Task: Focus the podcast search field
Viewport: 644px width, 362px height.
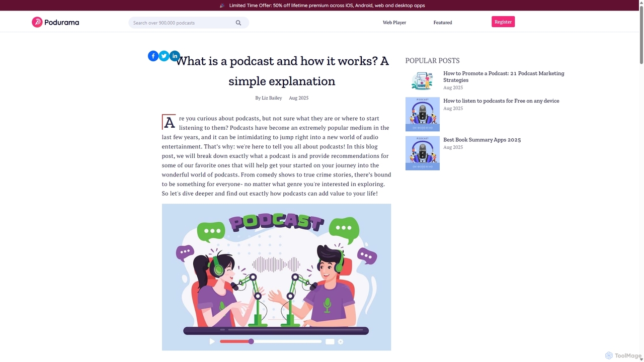Action: (x=189, y=23)
